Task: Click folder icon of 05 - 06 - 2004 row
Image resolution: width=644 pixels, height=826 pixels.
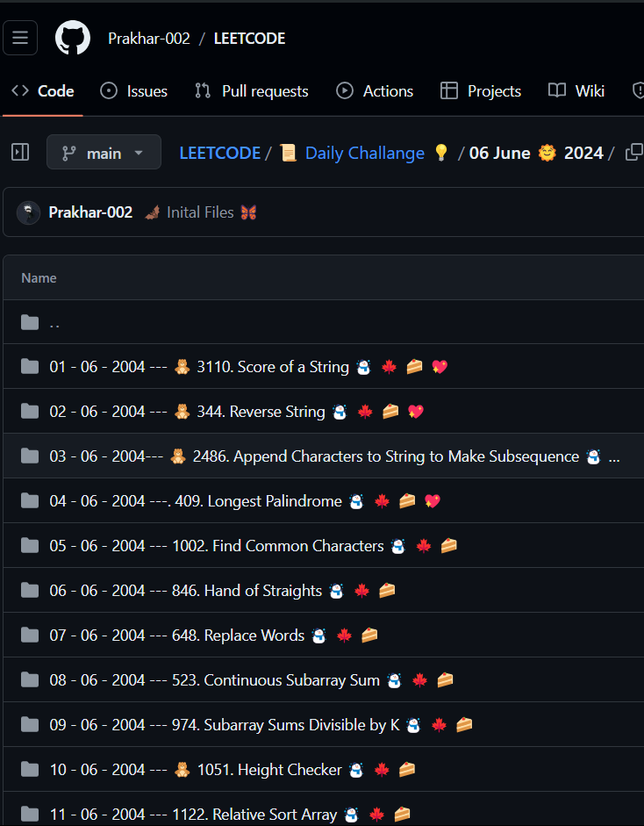Action: 30,545
